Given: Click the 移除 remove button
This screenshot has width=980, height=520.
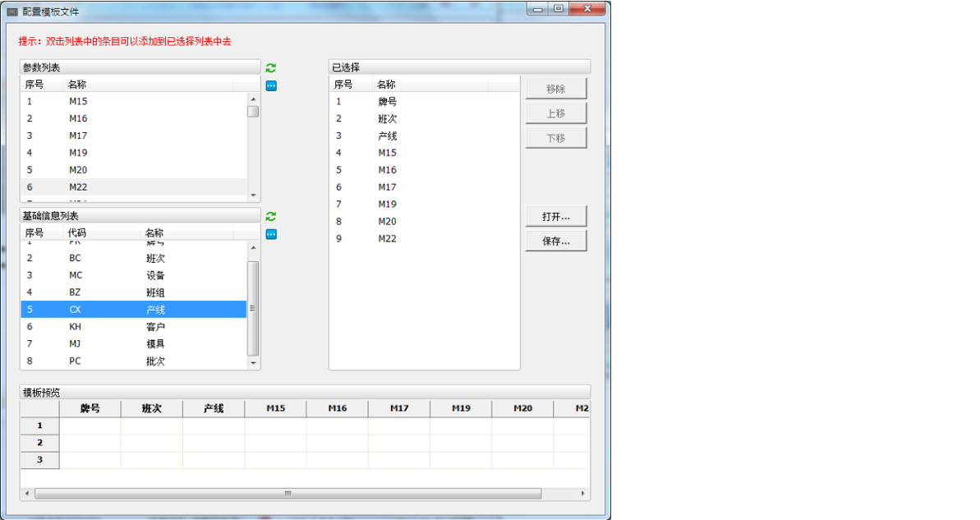Looking at the screenshot, I should [x=556, y=89].
